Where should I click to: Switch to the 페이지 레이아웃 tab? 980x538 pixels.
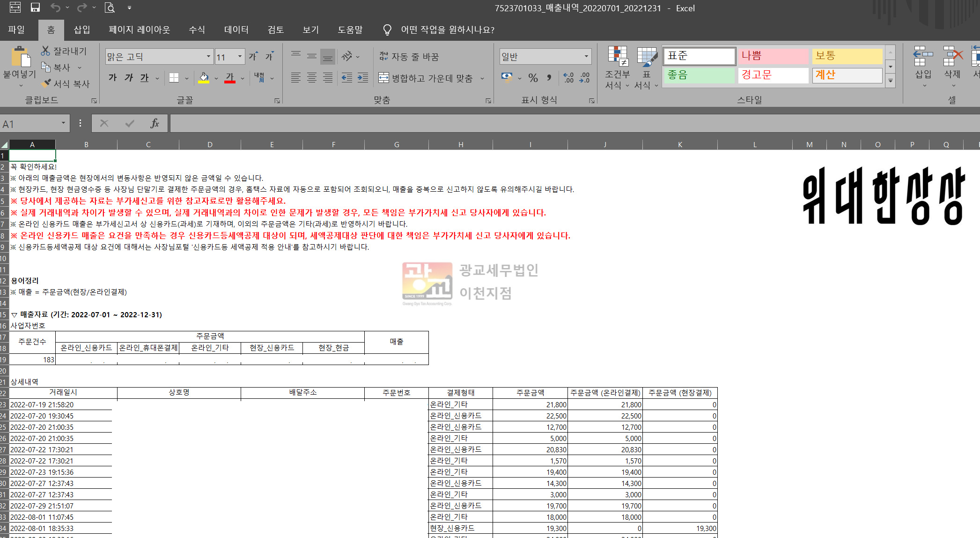coord(139,30)
